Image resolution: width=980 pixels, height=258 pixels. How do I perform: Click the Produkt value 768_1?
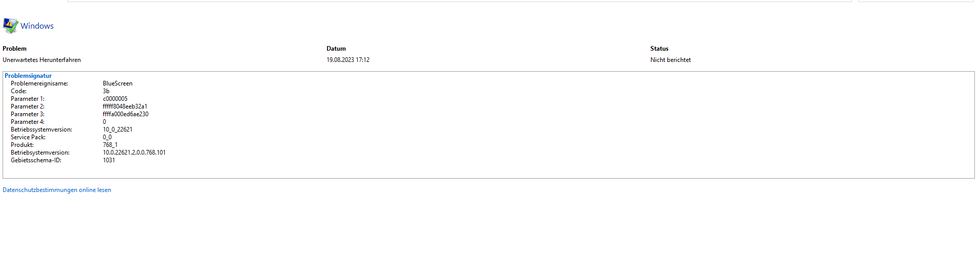tap(110, 145)
